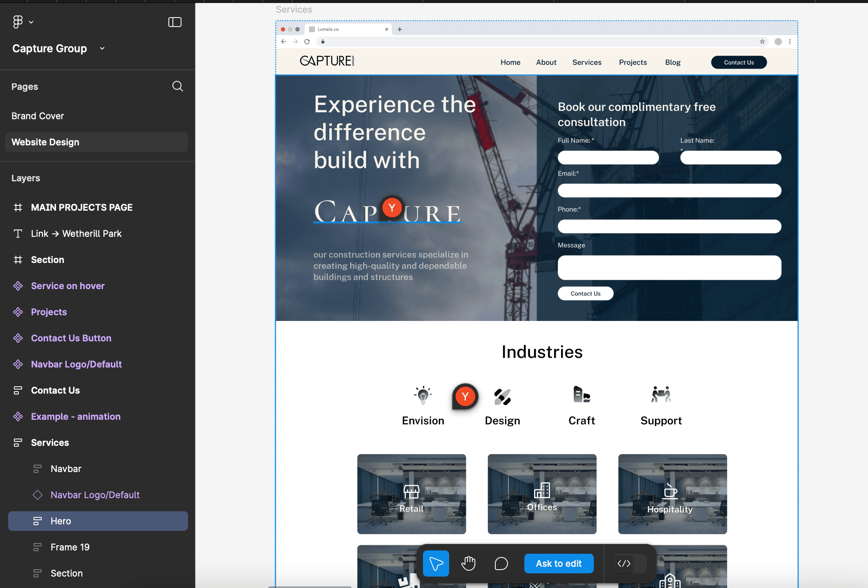Click the Envision lightbulb icon
Screen dimensions: 868x588
pos(423,395)
